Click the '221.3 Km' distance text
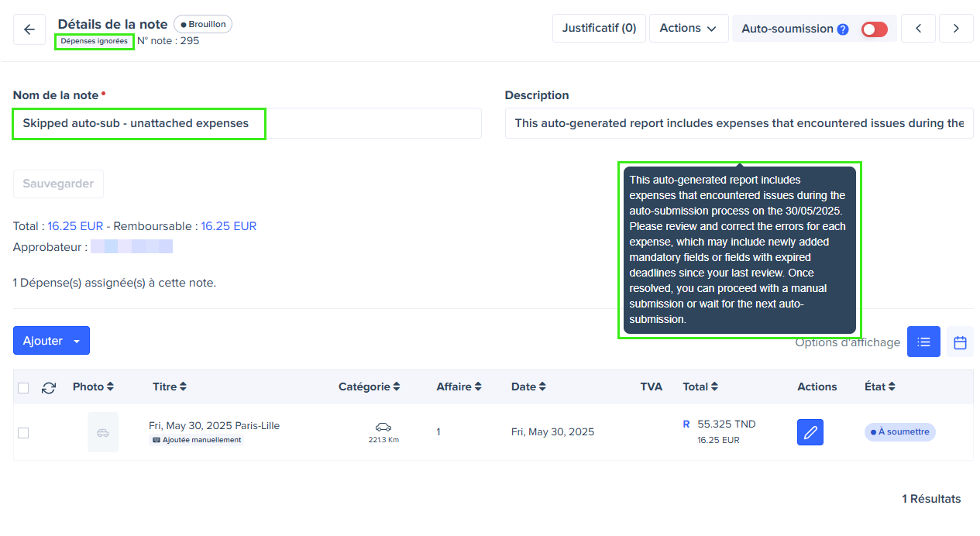 pos(383,440)
